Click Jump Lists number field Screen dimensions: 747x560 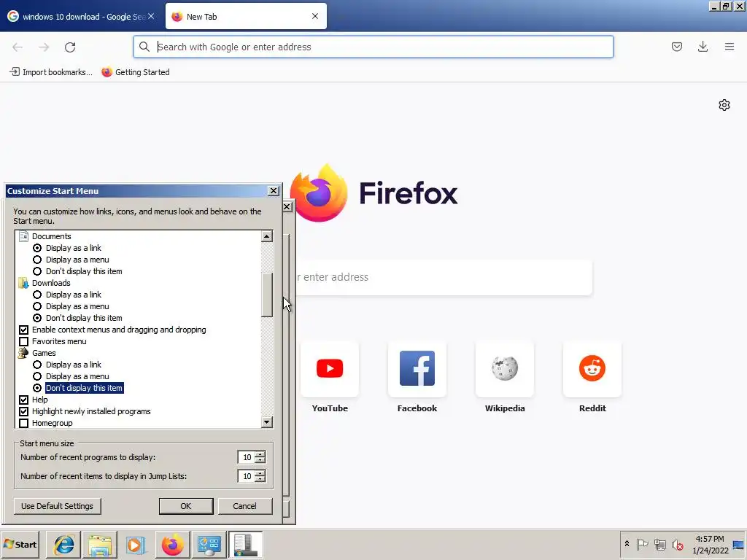247,475
